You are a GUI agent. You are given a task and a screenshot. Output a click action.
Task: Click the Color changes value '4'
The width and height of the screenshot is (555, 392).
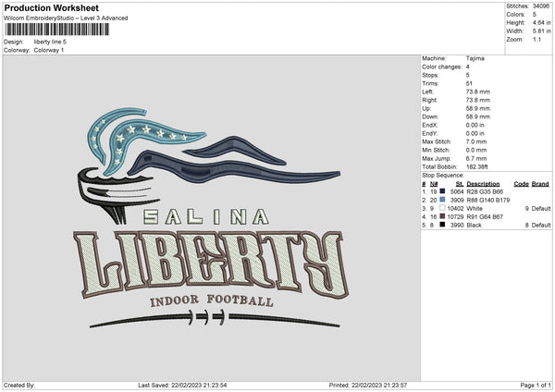tap(467, 67)
